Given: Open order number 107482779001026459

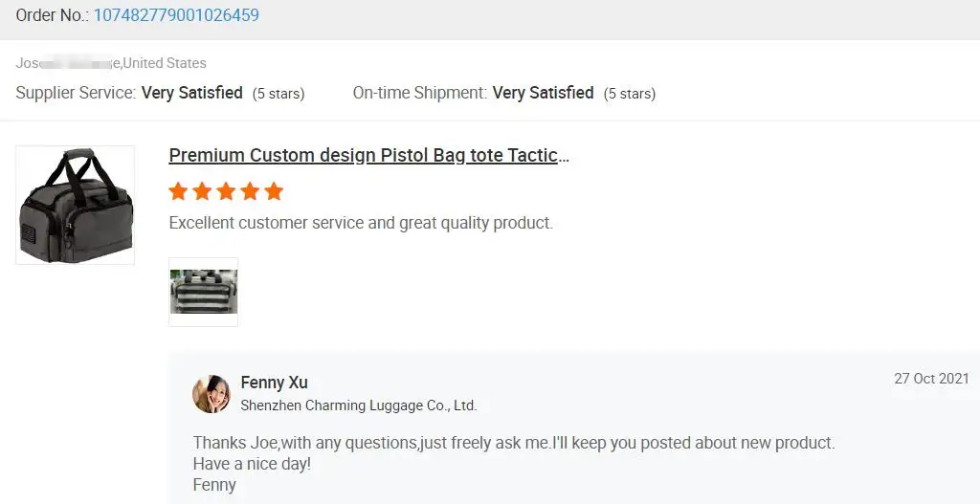Looking at the screenshot, I should point(176,15).
